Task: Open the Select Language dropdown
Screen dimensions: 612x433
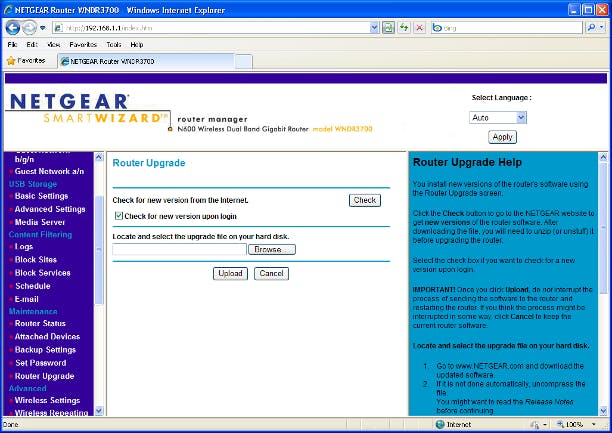Action: pos(498,118)
